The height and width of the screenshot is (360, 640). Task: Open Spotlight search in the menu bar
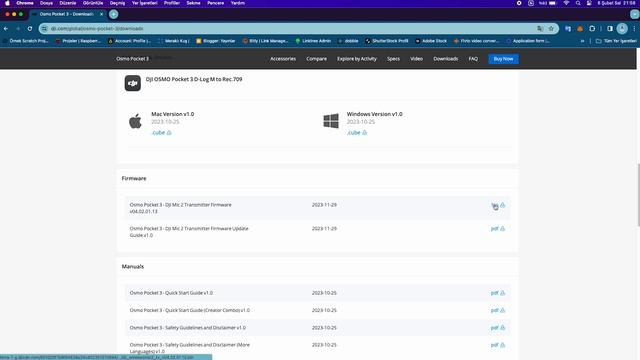point(578,3)
